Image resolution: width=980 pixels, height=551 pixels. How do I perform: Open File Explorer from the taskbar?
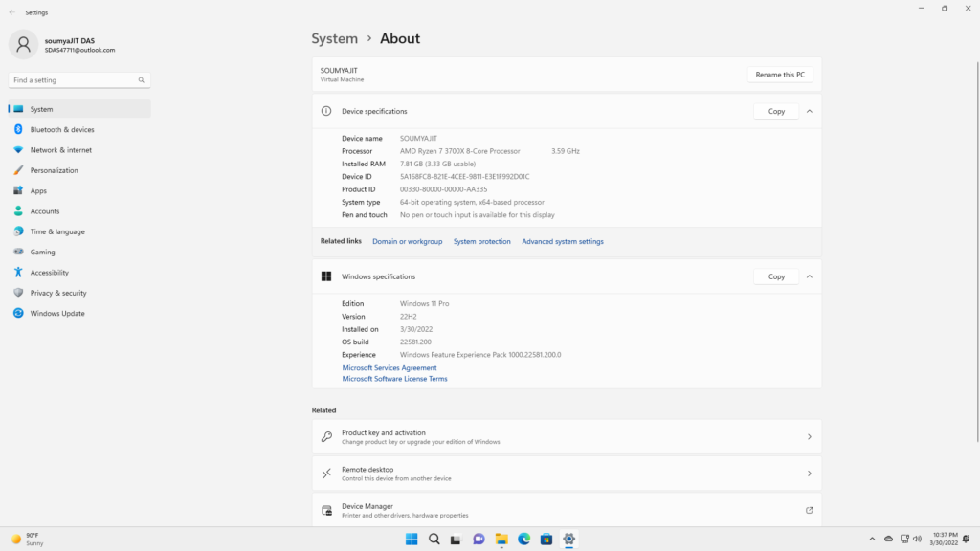[501, 540]
